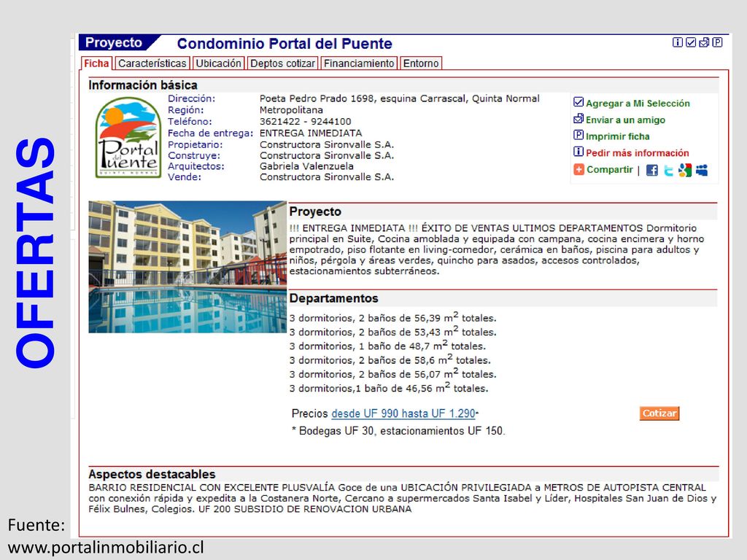Click envelope icon beside Enviar a un amigo
The height and width of the screenshot is (560, 747).
[578, 119]
